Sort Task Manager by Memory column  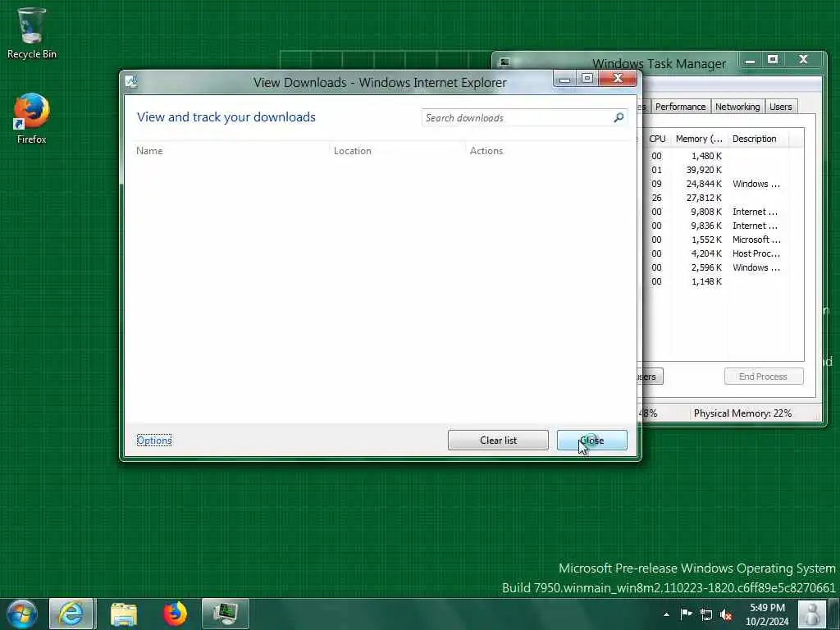(699, 139)
